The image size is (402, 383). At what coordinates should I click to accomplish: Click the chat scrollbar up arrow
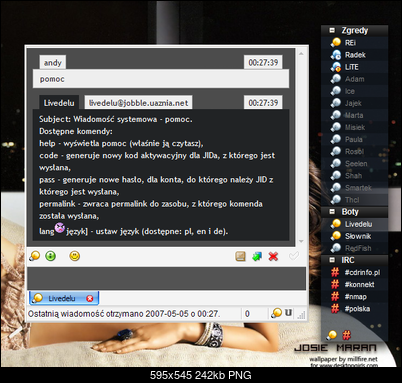pyautogui.click(x=301, y=53)
